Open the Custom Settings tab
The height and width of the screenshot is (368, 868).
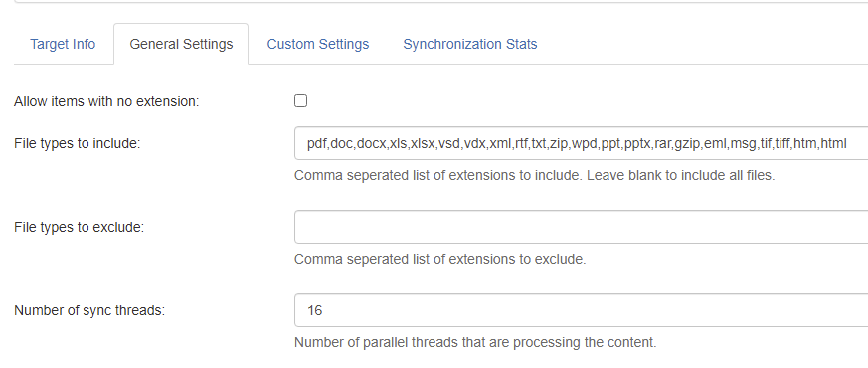coord(318,45)
